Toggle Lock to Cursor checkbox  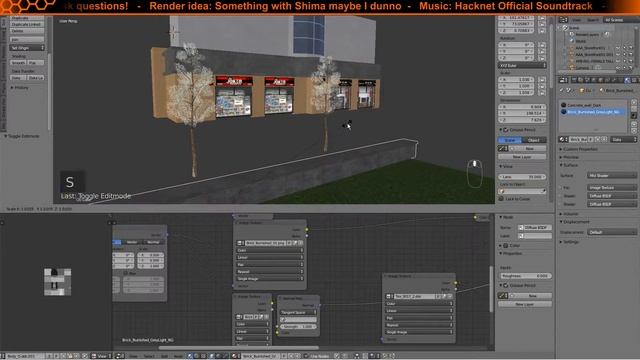coord(501,199)
